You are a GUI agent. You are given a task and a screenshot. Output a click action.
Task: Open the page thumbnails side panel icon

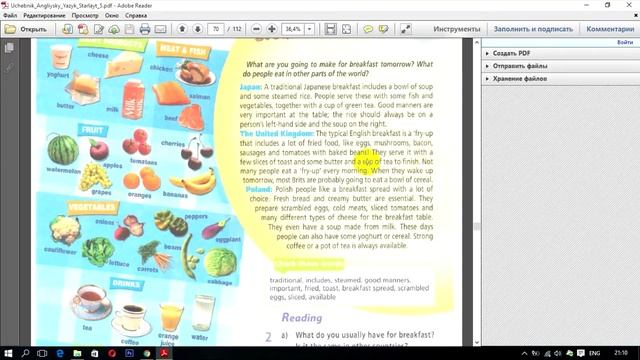click(9, 48)
